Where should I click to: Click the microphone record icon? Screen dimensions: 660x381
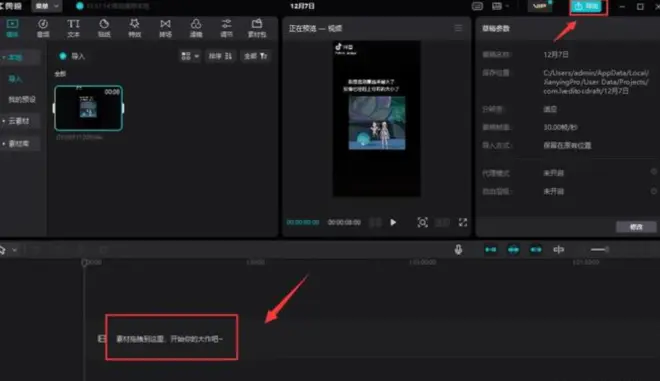point(458,250)
